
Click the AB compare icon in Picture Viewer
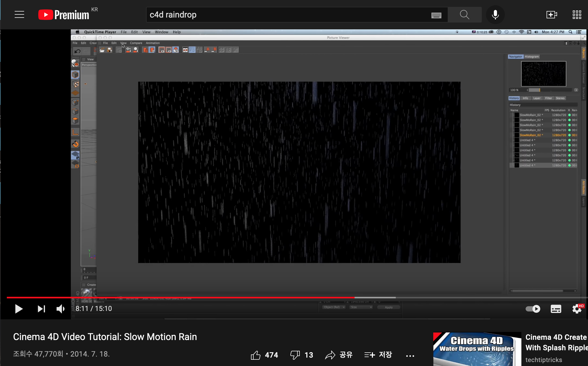(x=185, y=50)
